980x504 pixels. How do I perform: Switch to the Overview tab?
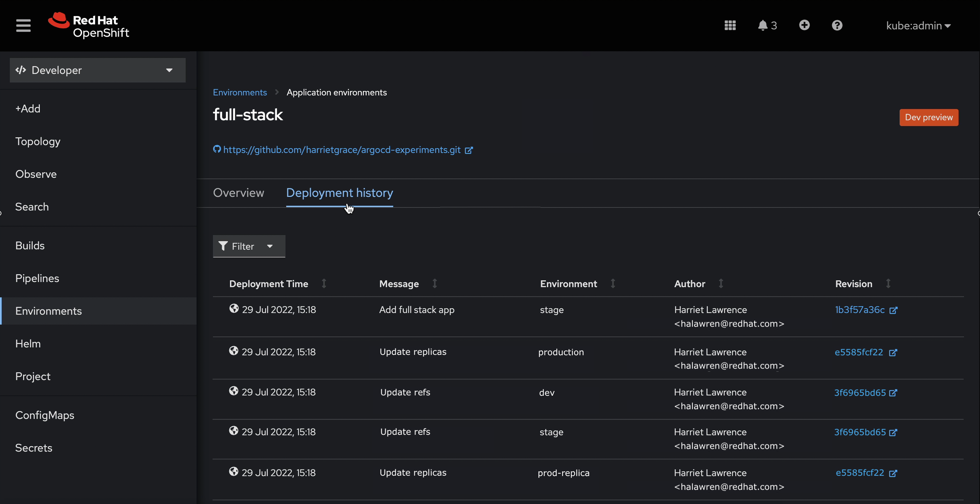[238, 193]
